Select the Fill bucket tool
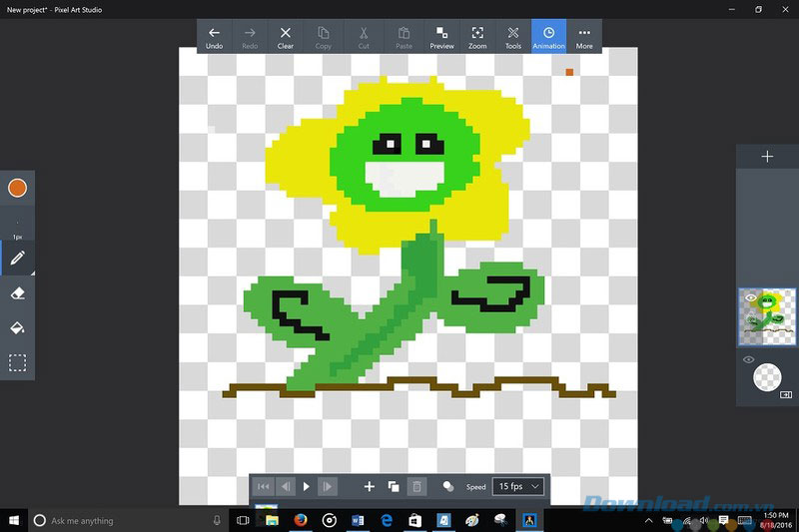Viewport: 799px width, 532px height. [17, 328]
